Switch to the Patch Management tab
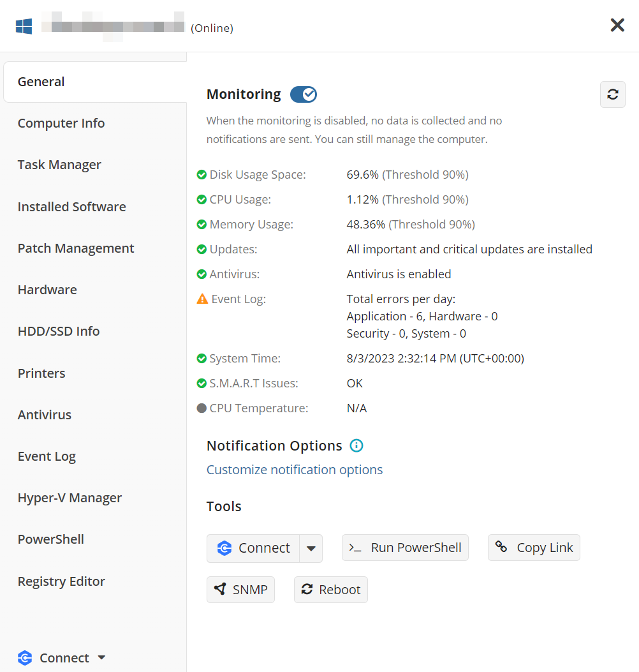639x672 pixels. click(x=76, y=248)
